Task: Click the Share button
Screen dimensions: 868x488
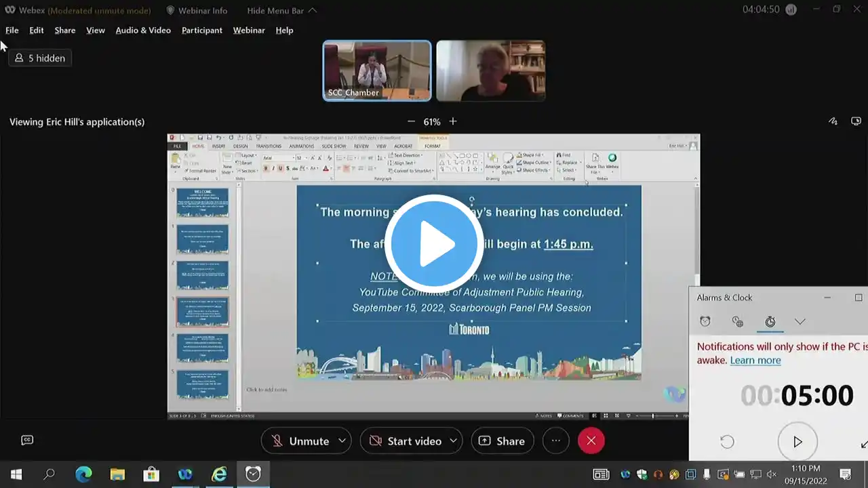Action: tap(502, 441)
